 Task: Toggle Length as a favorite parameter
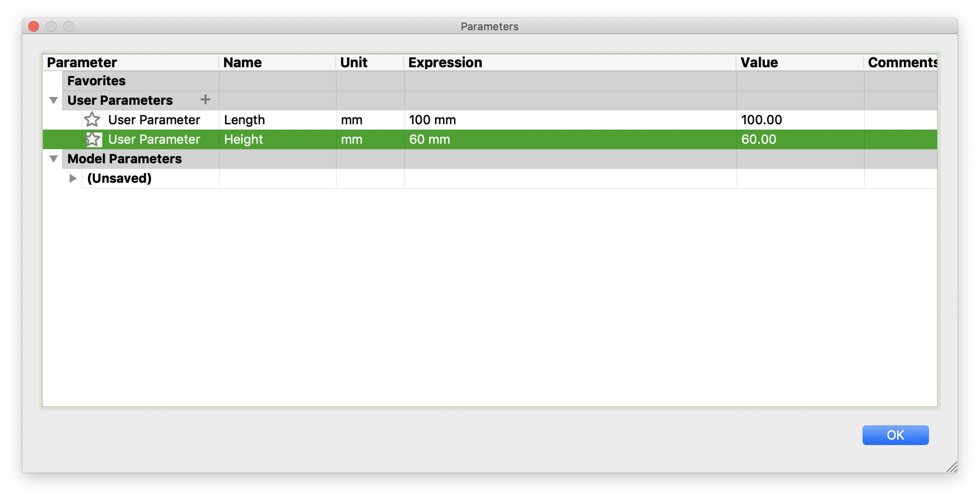click(x=92, y=119)
